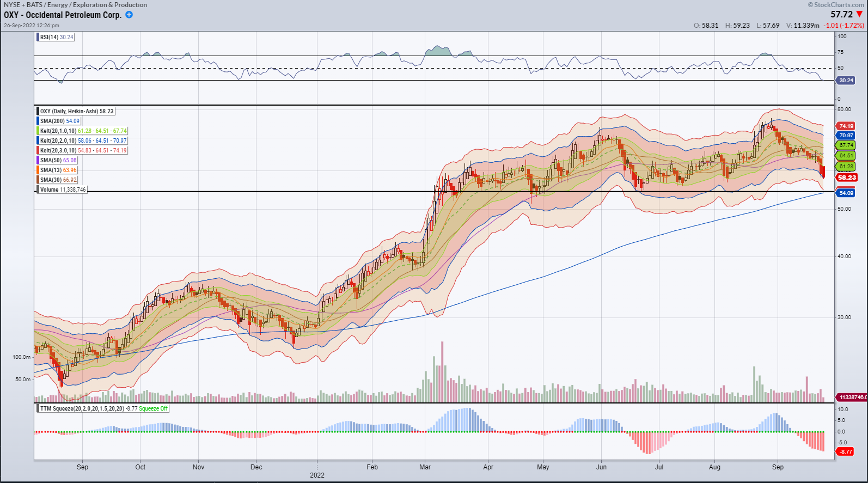Click the Jun label on date axis
868x483 pixels.
tap(601, 467)
